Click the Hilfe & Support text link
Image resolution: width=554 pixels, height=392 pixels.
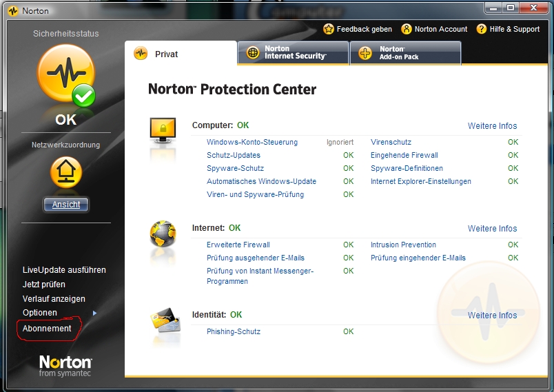pyautogui.click(x=515, y=29)
